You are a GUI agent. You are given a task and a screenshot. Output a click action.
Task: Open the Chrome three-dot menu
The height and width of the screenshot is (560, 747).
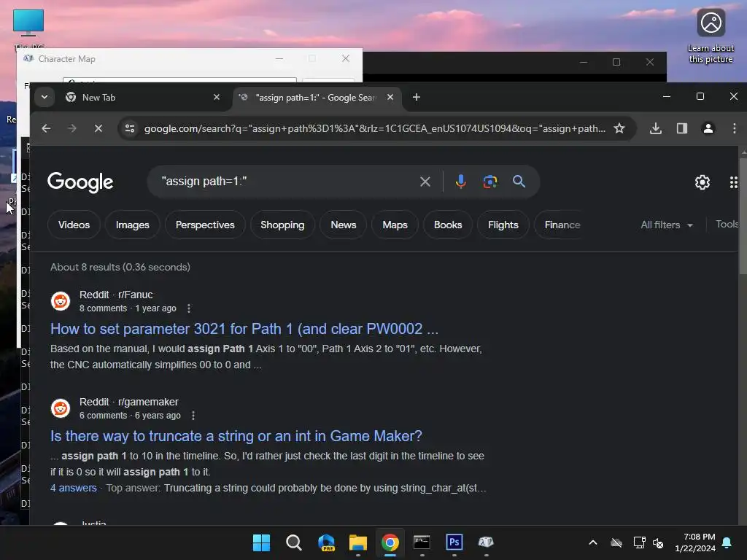734,128
